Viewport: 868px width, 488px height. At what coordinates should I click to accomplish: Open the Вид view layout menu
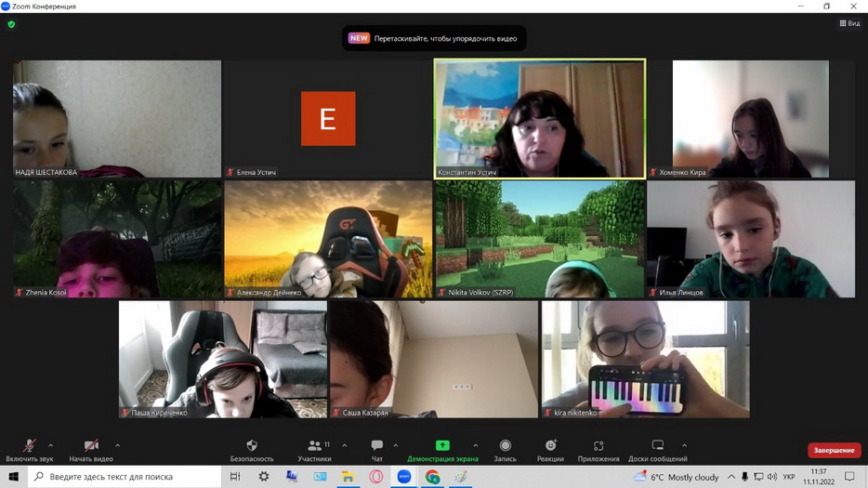[849, 24]
